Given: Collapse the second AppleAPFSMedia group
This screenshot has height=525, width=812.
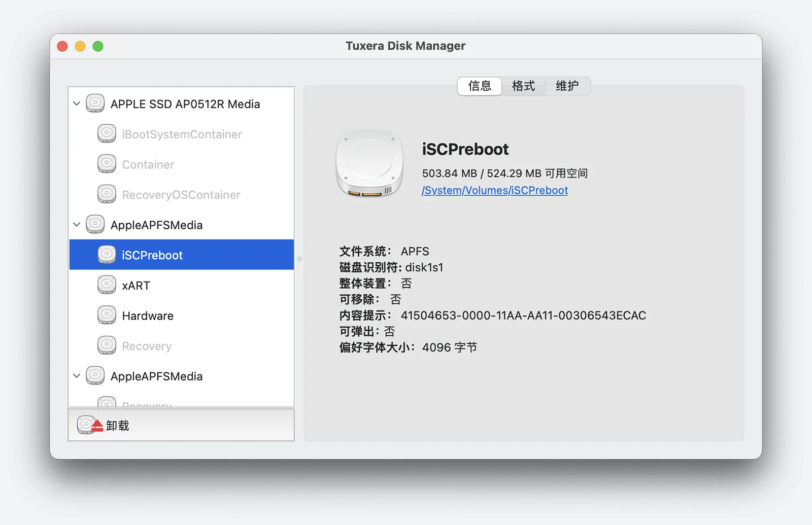Looking at the screenshot, I should click(77, 376).
